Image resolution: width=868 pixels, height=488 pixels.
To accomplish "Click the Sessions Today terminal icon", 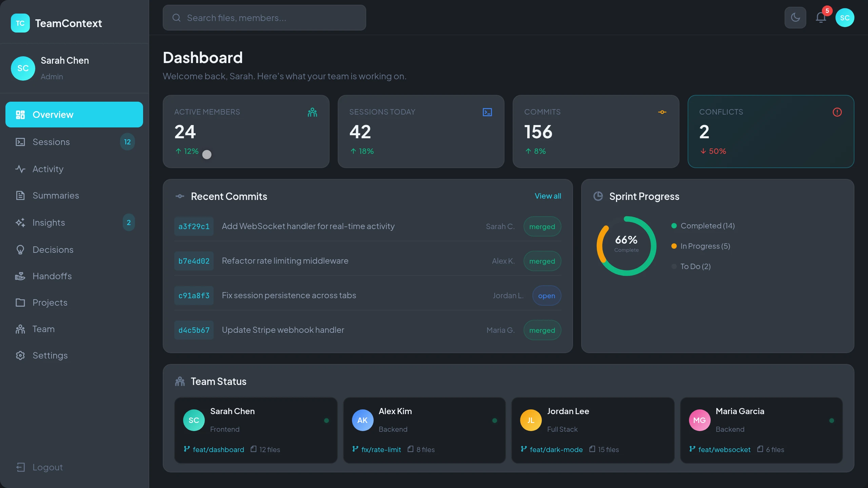I will tap(487, 112).
